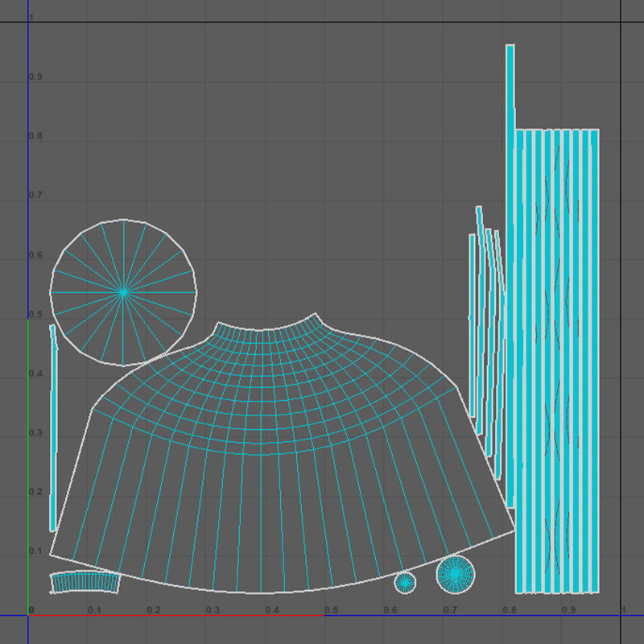Viewport: 644px width, 644px height.
Task: Select the large radial circle UV shell
Action: 124,292
